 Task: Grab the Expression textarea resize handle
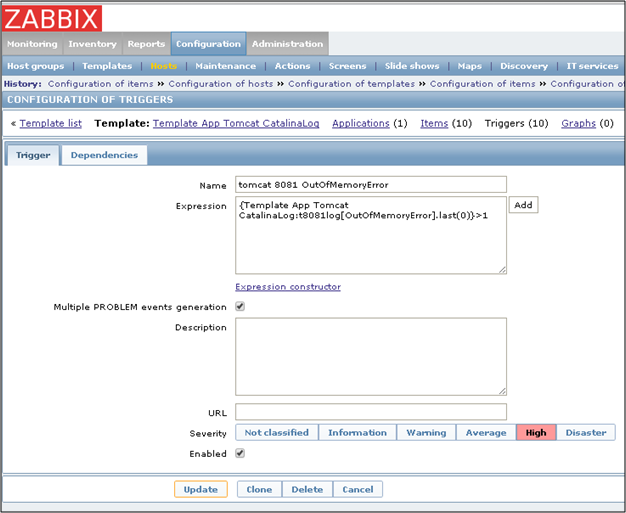pos(502,270)
